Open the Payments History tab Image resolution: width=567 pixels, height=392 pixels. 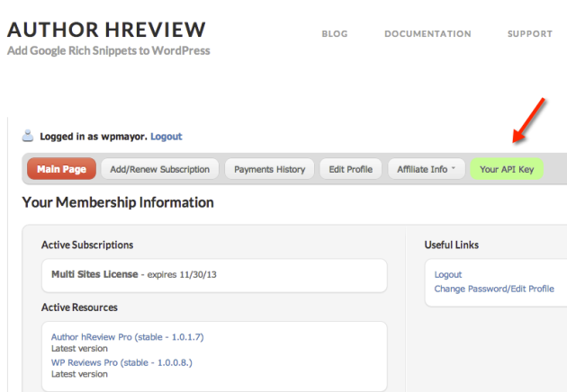click(x=270, y=169)
